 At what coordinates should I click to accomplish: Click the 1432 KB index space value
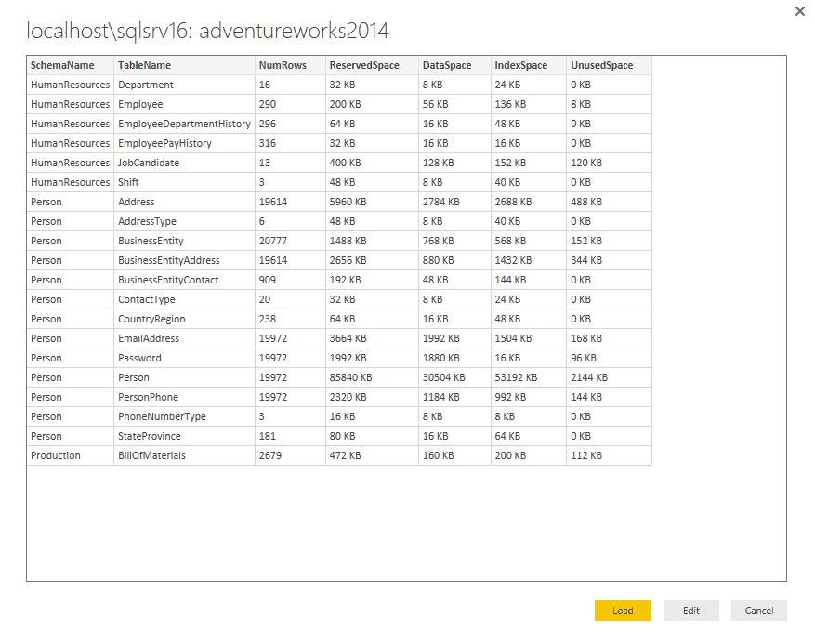529,260
